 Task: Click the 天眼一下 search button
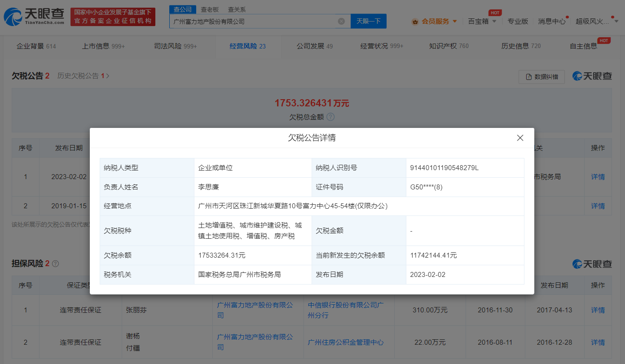click(x=368, y=21)
